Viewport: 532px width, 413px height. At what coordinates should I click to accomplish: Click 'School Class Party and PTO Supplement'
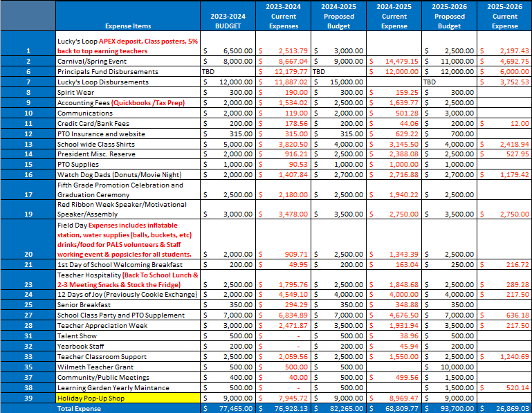click(128, 315)
